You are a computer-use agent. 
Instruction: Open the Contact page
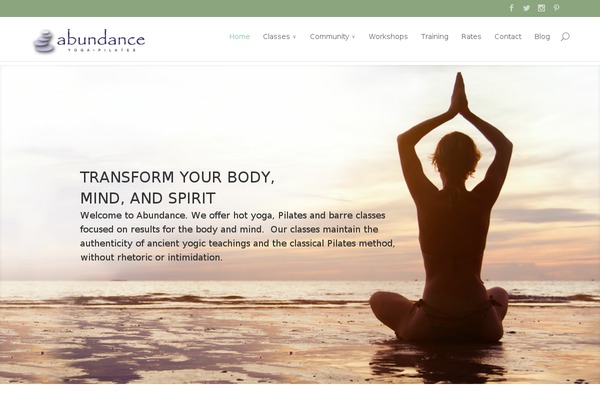[x=508, y=37]
